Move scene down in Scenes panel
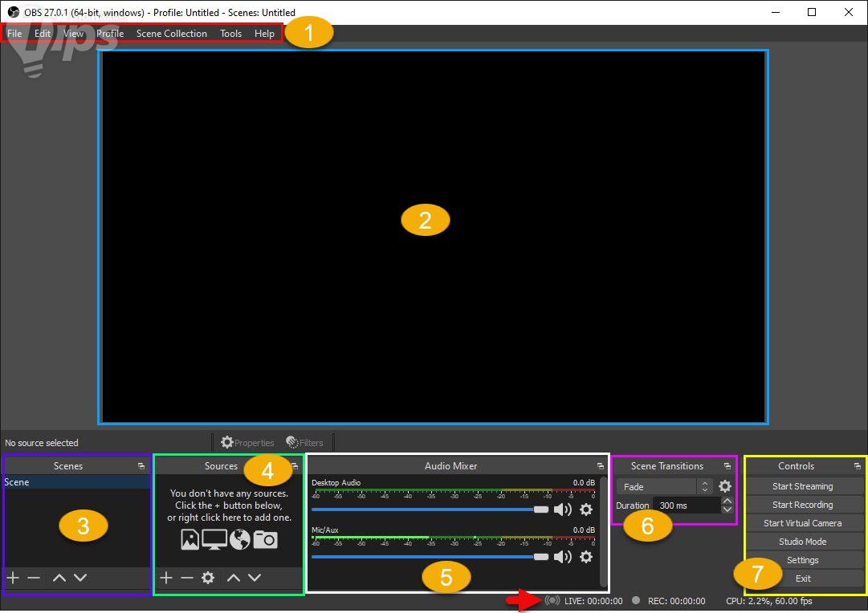The image size is (868, 613). (80, 578)
